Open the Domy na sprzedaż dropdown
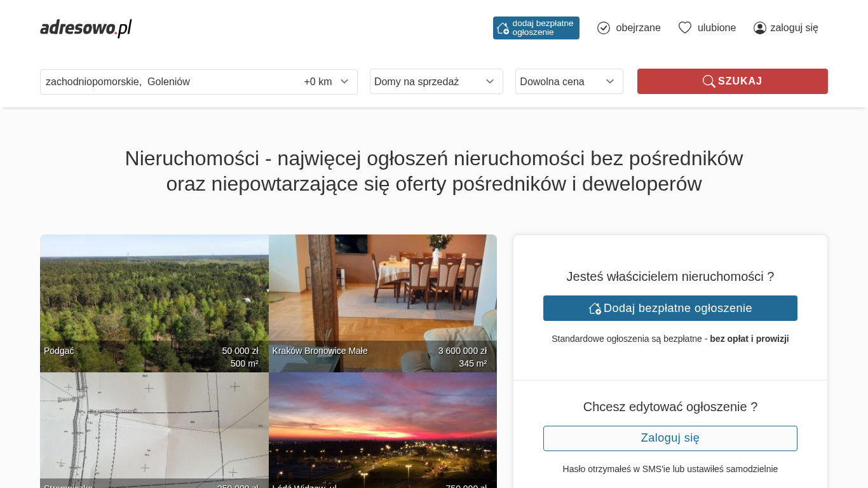Image resolution: width=868 pixels, height=488 pixels. [x=436, y=81]
